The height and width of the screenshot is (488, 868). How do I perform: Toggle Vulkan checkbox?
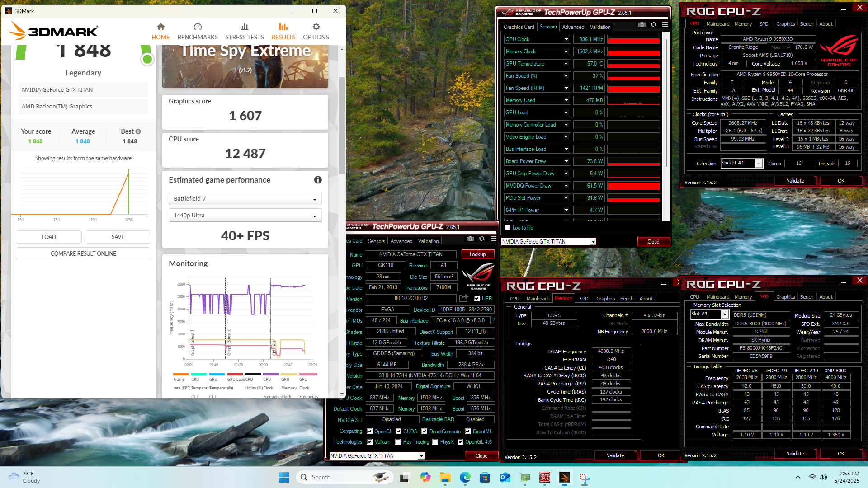pyautogui.click(x=370, y=442)
